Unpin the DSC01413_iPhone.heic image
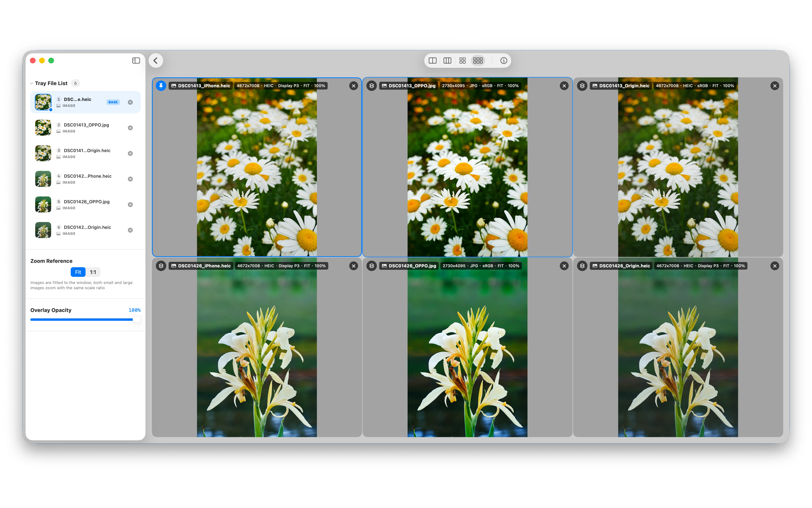The width and height of the screenshot is (812, 508). coord(161,86)
